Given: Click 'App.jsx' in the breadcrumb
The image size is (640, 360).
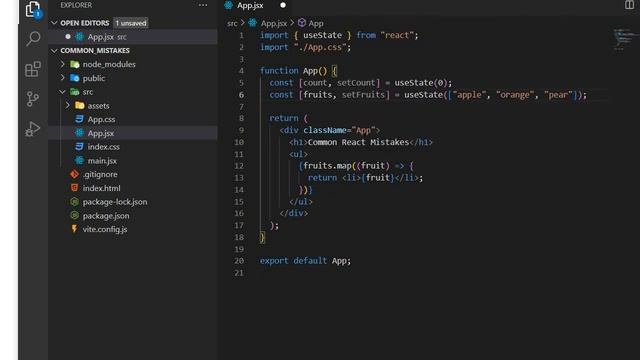Looking at the screenshot, I should (273, 23).
